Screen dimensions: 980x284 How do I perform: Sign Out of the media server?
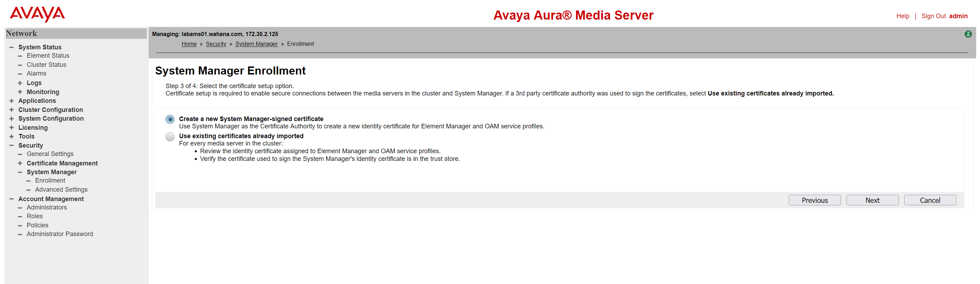pyautogui.click(x=933, y=16)
